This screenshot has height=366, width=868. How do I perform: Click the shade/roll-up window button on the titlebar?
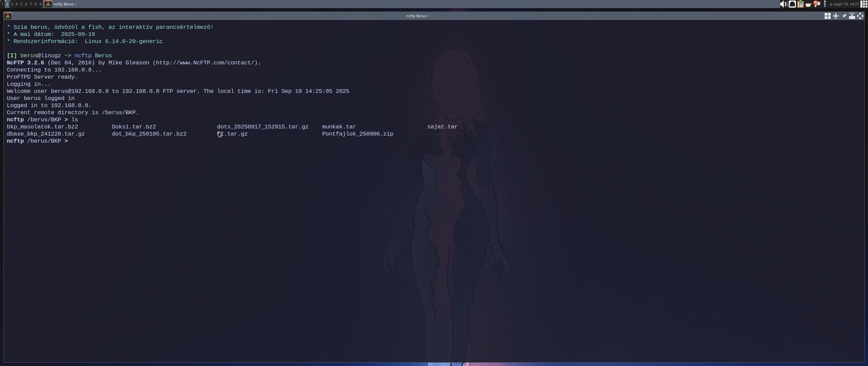[852, 16]
